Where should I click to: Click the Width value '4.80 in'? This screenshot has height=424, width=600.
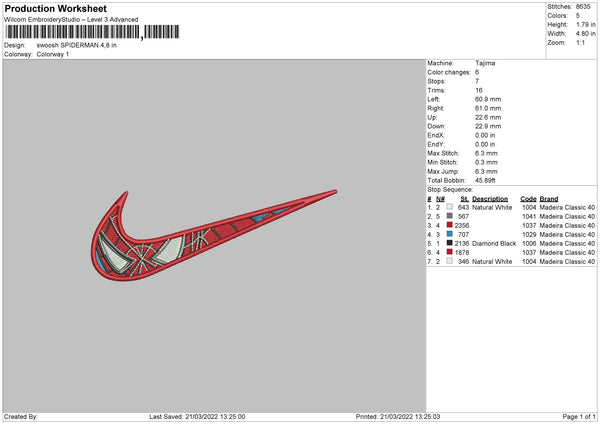click(585, 34)
